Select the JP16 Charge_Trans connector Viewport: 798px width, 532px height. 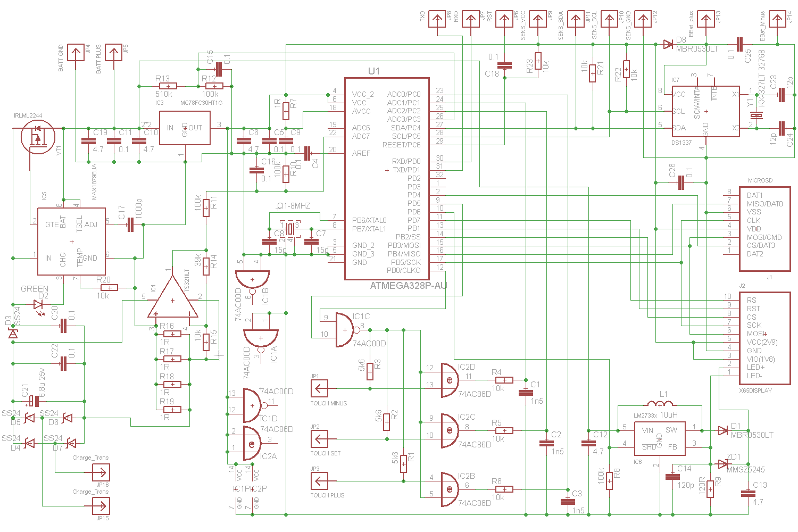coord(101,472)
